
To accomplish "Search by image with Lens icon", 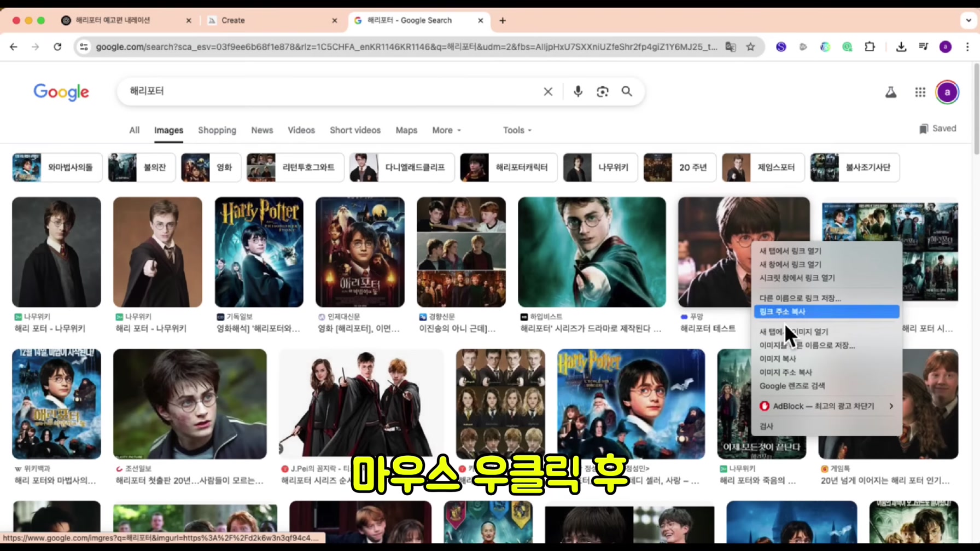I will click(x=602, y=91).
